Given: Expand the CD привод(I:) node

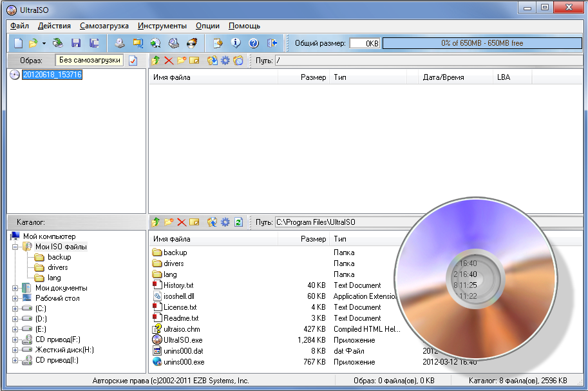Looking at the screenshot, I should [x=15, y=360].
